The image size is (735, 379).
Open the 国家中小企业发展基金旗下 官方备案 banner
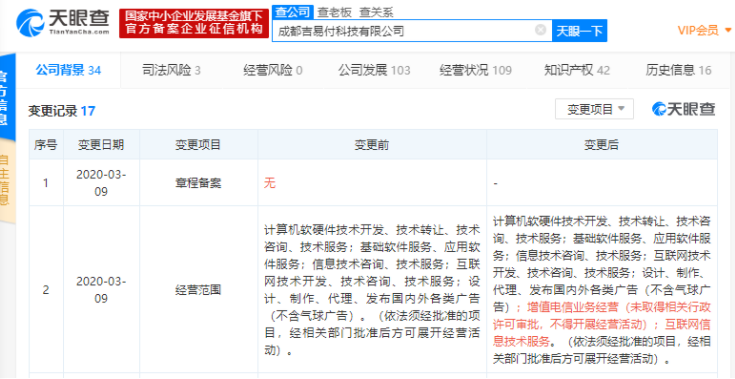click(194, 23)
